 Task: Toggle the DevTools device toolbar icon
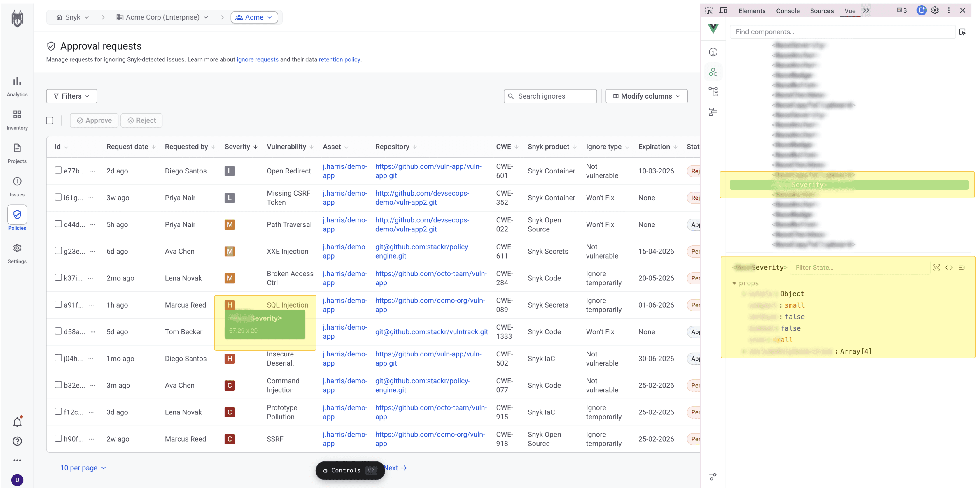(723, 11)
